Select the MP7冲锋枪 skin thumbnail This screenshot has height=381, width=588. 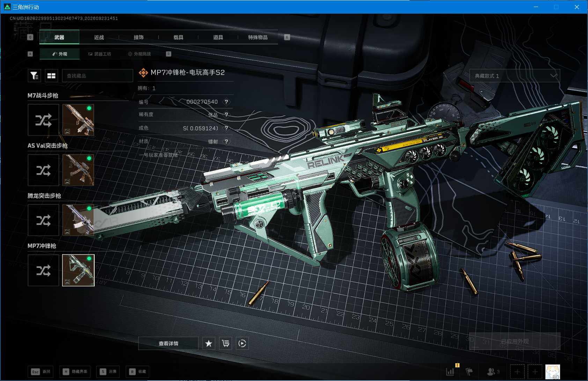pyautogui.click(x=78, y=270)
